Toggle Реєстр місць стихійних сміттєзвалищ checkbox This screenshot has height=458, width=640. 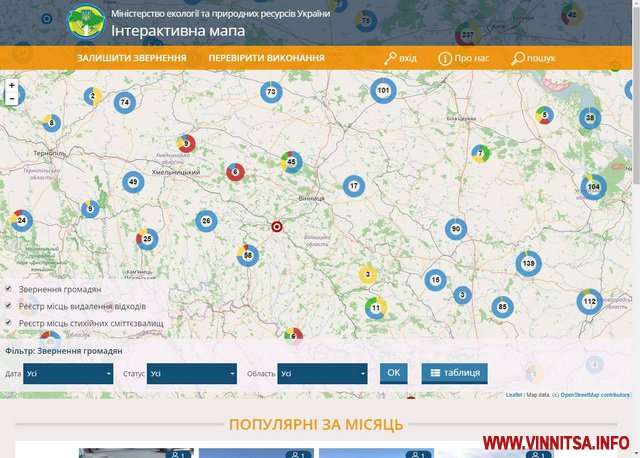pos(8,323)
